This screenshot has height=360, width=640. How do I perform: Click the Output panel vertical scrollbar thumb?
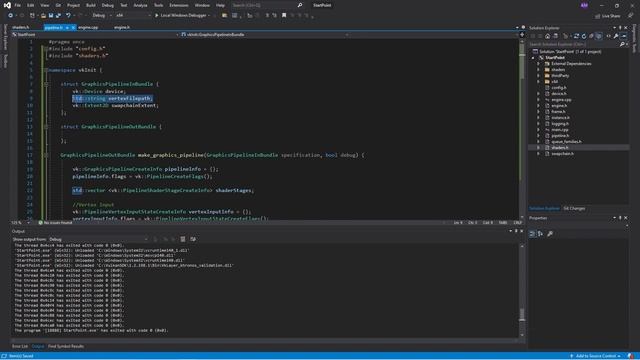pyautogui.click(x=522, y=314)
